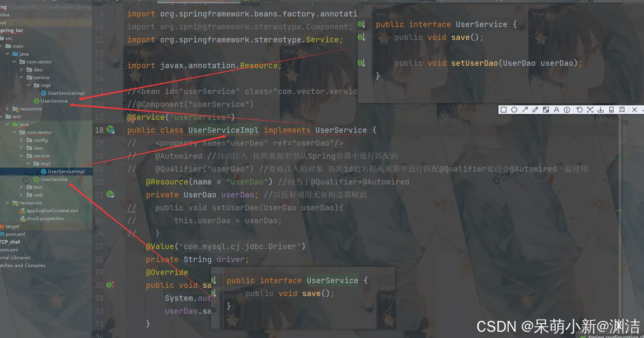
Task: Click @Value annotation on line 27
Action: click(x=160, y=246)
